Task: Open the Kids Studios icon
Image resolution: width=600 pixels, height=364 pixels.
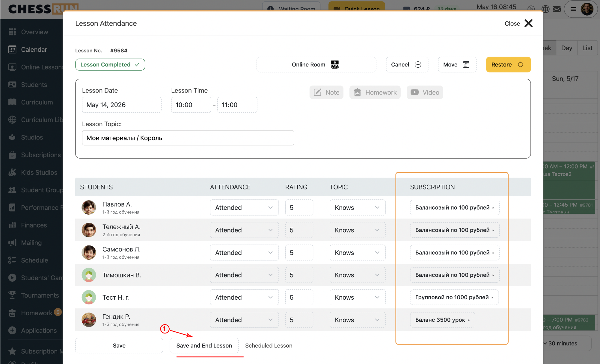Action: point(12,172)
